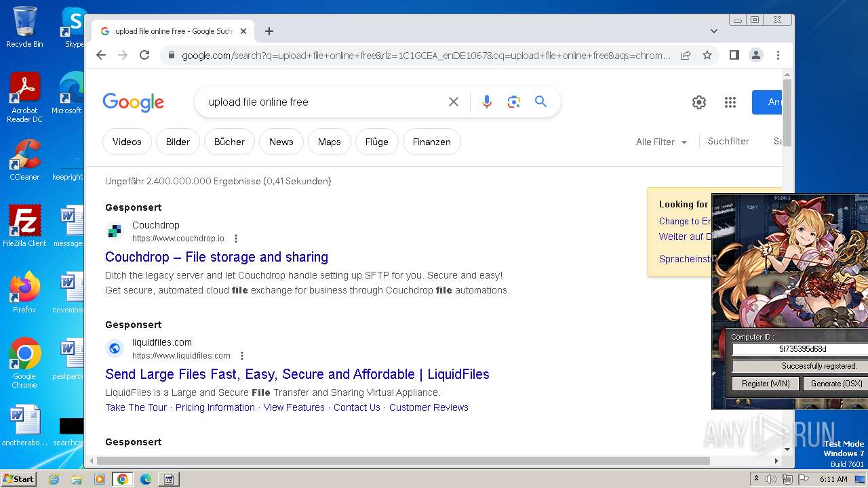Reload the page with the refresh icon
This screenshot has height=488, width=868.
point(144,55)
